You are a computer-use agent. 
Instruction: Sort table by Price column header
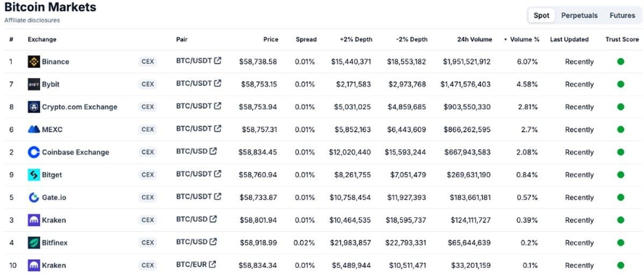[271, 39]
